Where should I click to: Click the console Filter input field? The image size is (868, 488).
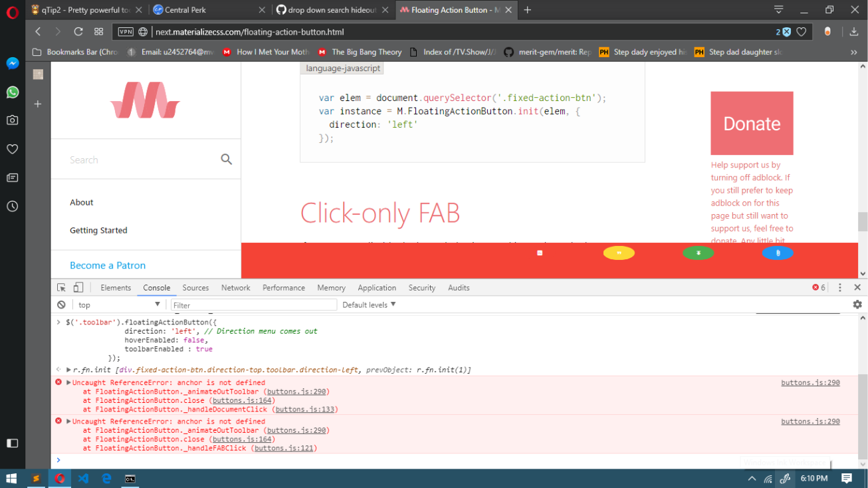pyautogui.click(x=253, y=304)
